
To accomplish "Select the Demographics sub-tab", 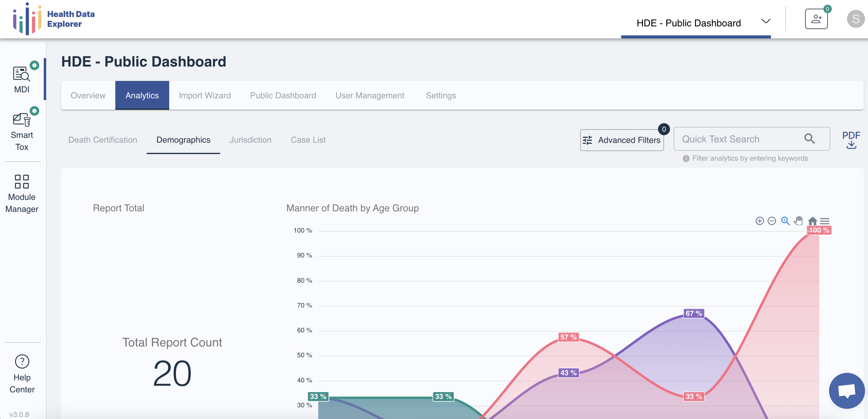I will pos(183,140).
